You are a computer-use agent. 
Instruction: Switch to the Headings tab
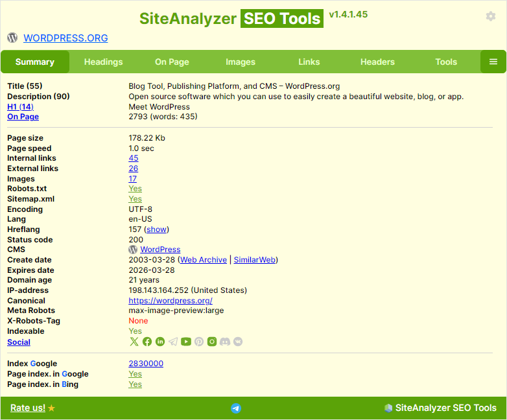point(104,62)
